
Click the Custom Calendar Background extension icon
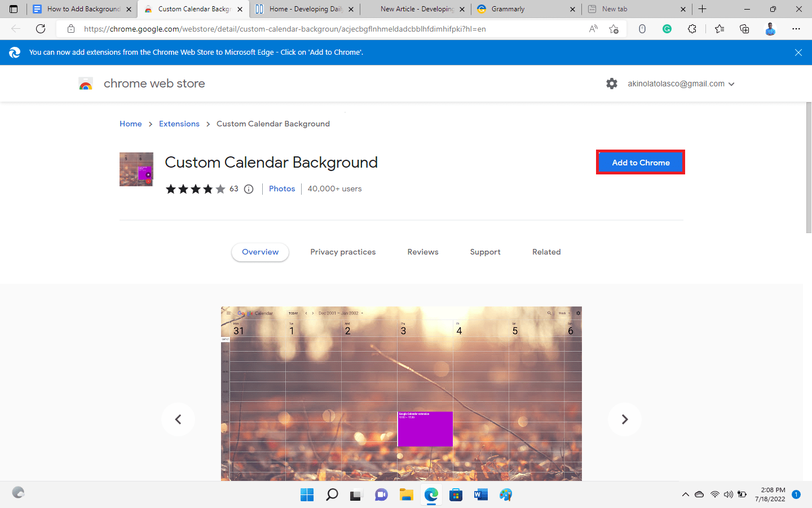(x=136, y=169)
